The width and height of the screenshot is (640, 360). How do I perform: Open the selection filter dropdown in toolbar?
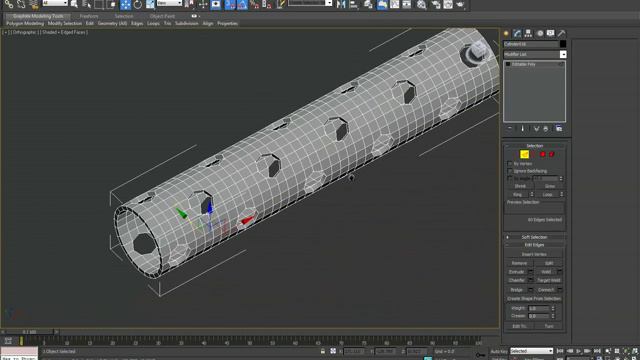55,3
